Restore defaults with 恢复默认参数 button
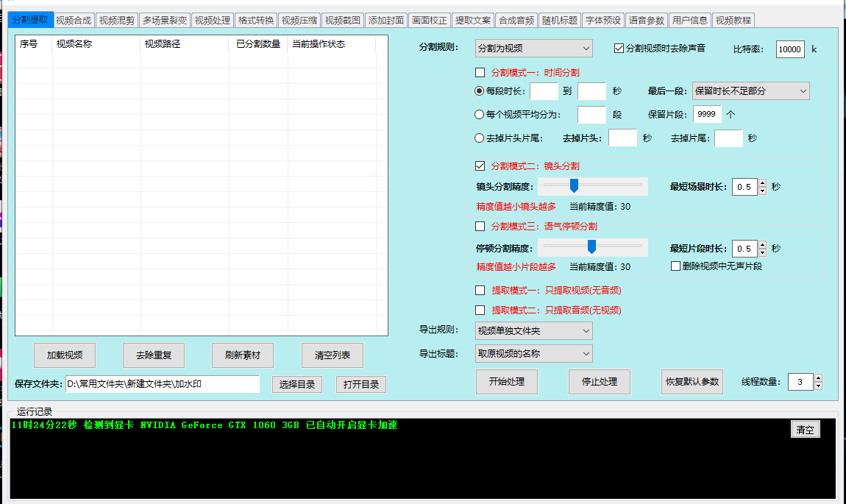The image size is (846, 504). (x=692, y=382)
